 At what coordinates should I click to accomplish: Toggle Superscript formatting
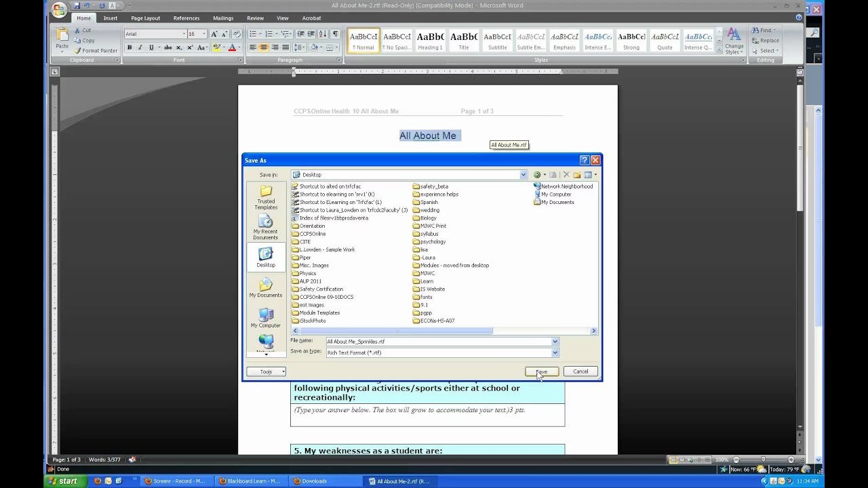[191, 47]
